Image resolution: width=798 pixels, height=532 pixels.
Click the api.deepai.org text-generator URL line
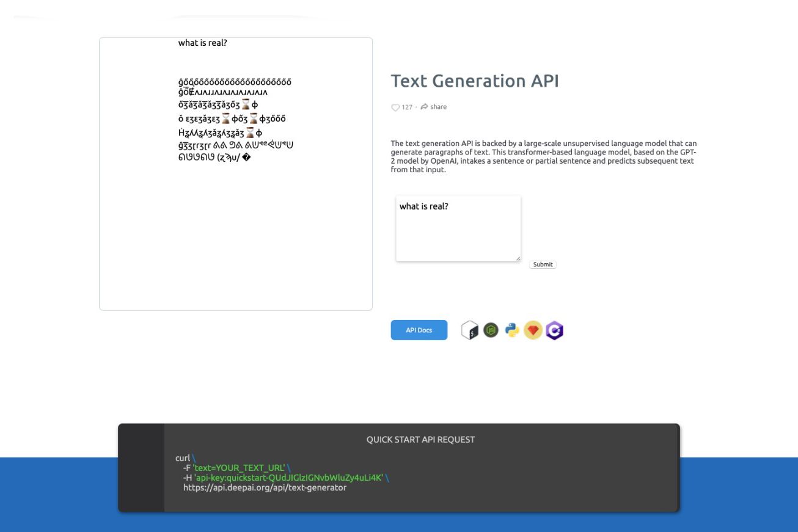click(x=265, y=487)
